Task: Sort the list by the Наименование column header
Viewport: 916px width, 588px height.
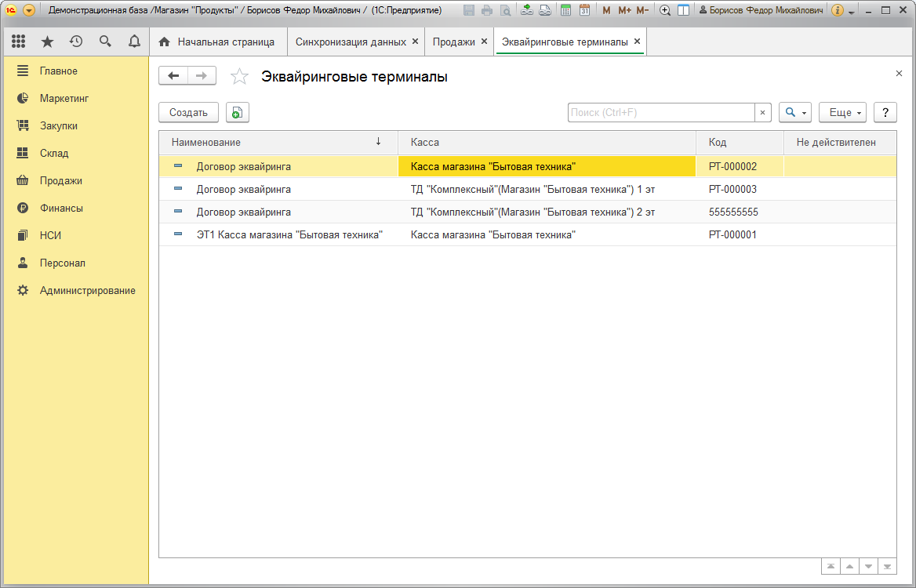Action: coord(278,143)
